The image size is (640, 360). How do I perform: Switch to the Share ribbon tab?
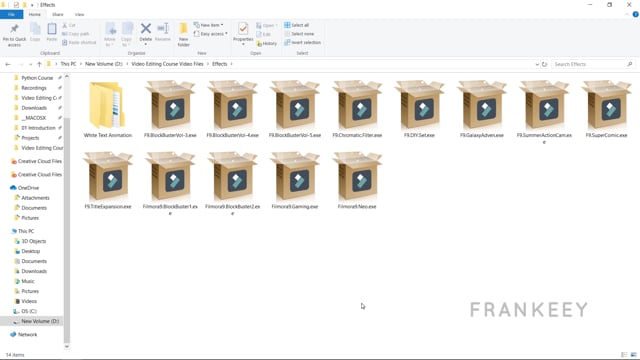click(x=58, y=14)
